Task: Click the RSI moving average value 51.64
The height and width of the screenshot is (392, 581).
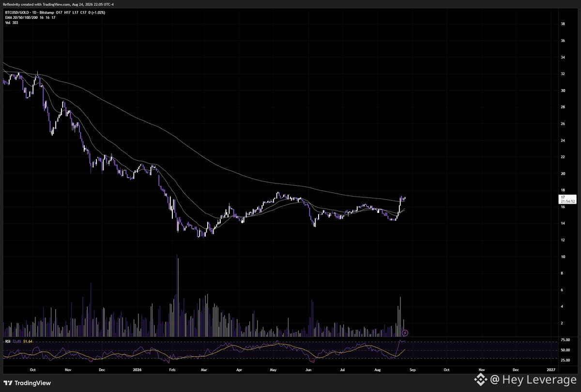Action: (28, 342)
